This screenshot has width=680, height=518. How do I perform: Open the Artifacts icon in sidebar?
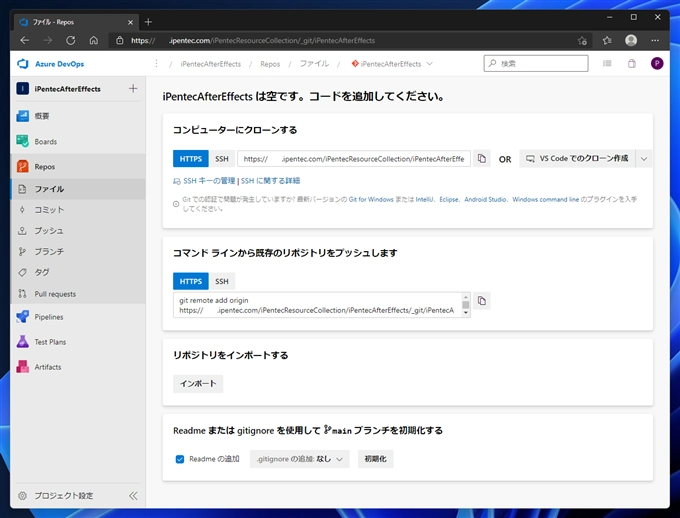(23, 367)
